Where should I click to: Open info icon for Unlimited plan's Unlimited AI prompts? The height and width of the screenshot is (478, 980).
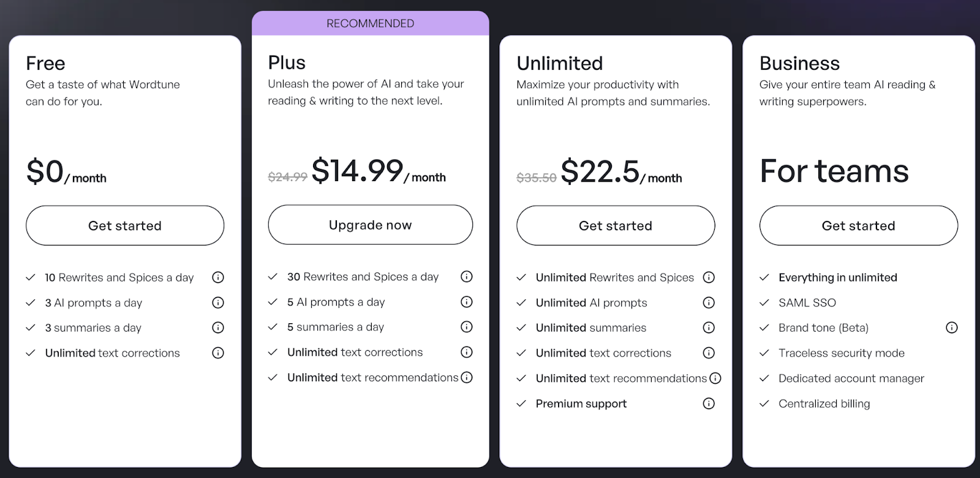709,302
